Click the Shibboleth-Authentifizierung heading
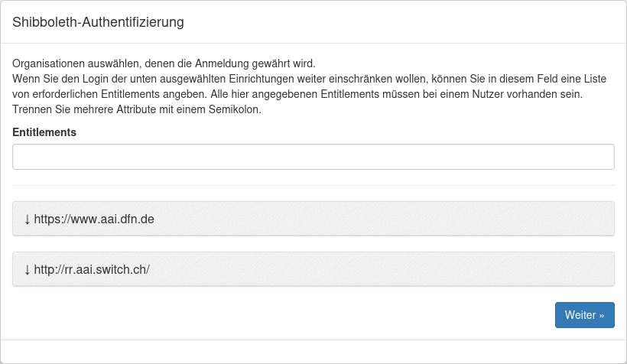The image size is (627, 364). coord(98,22)
